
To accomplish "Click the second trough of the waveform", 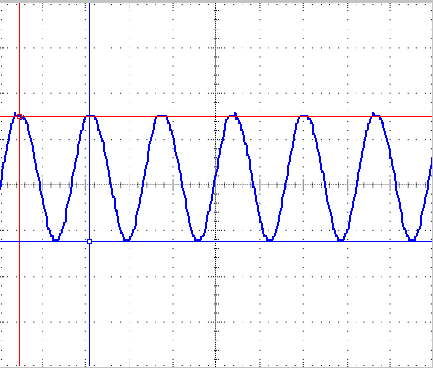I will pos(127,239).
